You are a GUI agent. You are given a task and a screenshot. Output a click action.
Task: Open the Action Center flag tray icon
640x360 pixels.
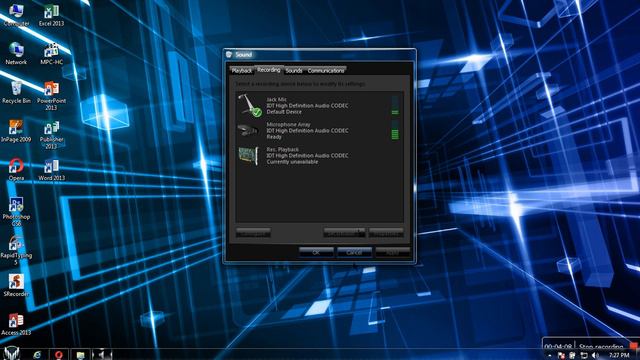562,356
